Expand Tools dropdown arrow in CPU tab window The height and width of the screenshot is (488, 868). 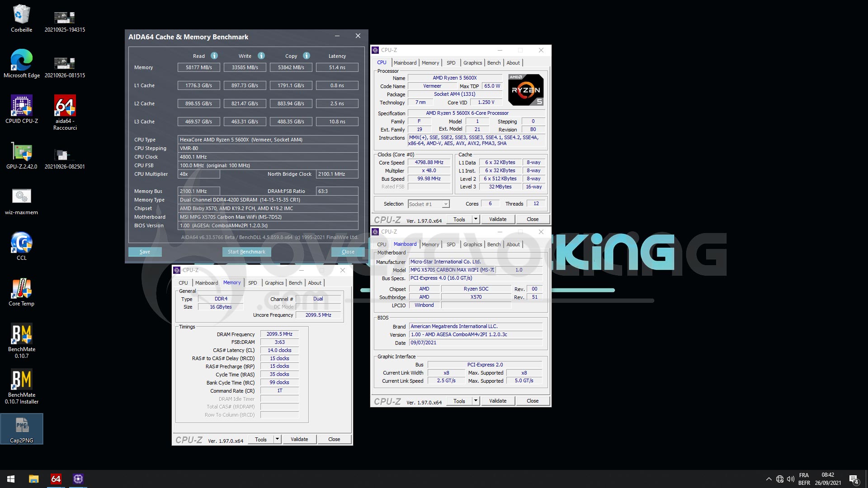point(476,219)
